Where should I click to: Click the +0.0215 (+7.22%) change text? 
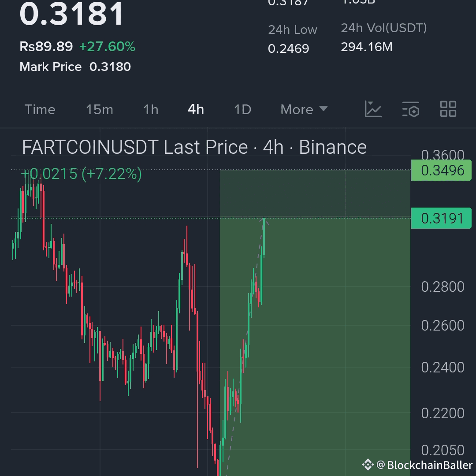pyautogui.click(x=82, y=174)
